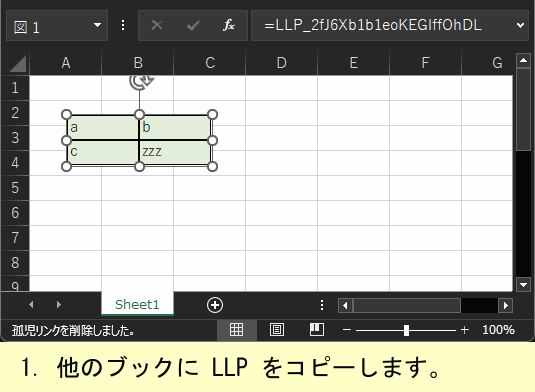Select row 7 header

tap(15, 238)
